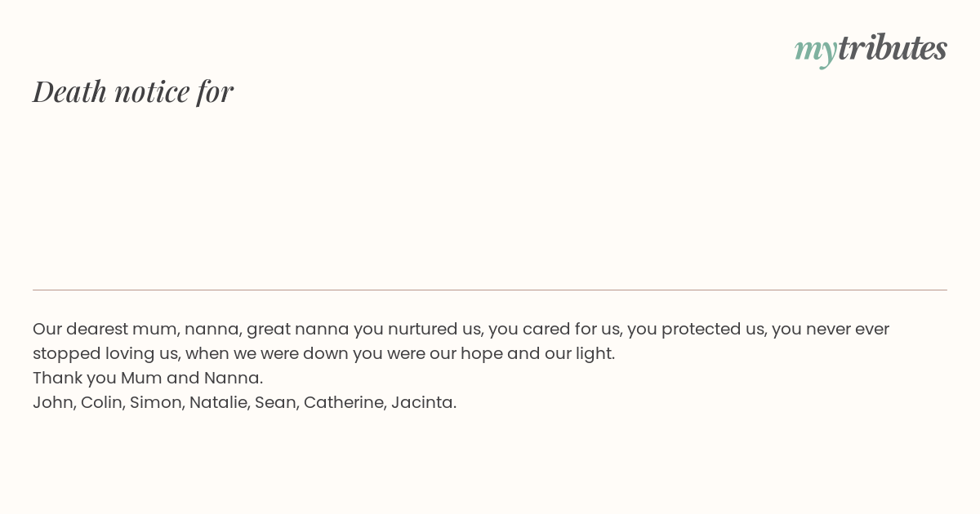This screenshot has width=980, height=514.
Task: Click the line "Thank you Mum and Nanna."
Action: click(x=148, y=378)
